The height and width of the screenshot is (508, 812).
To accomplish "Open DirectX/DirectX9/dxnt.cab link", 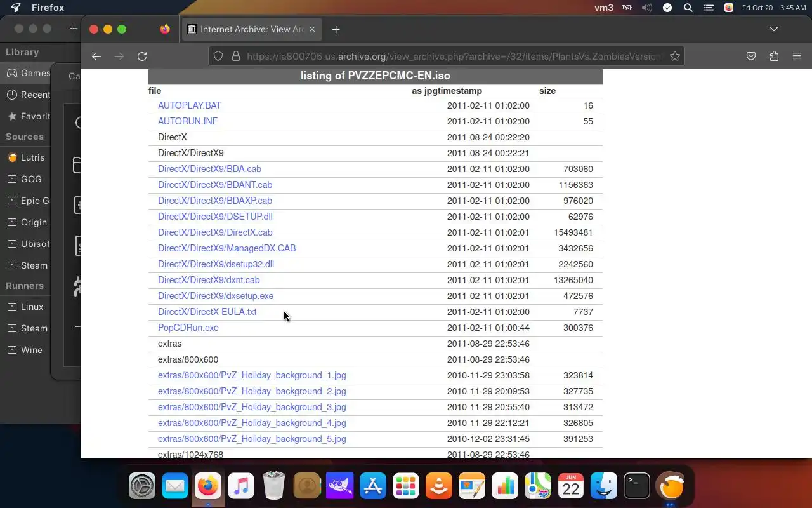I will (209, 280).
